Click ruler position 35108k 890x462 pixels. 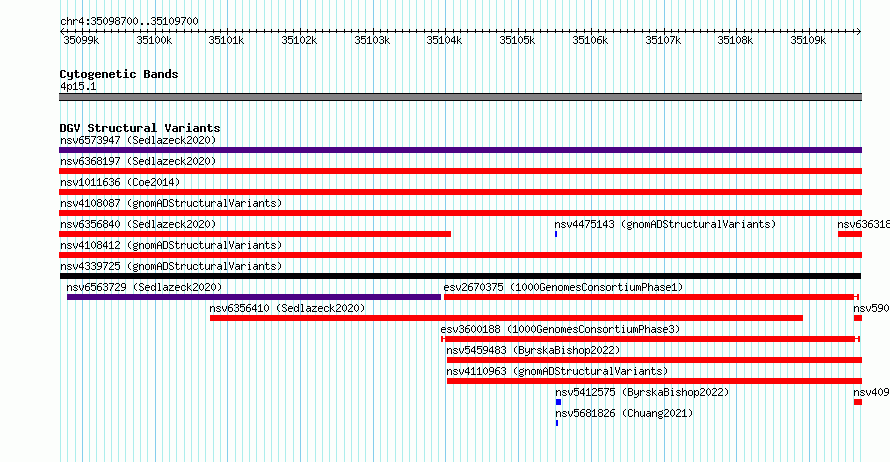[735, 40]
